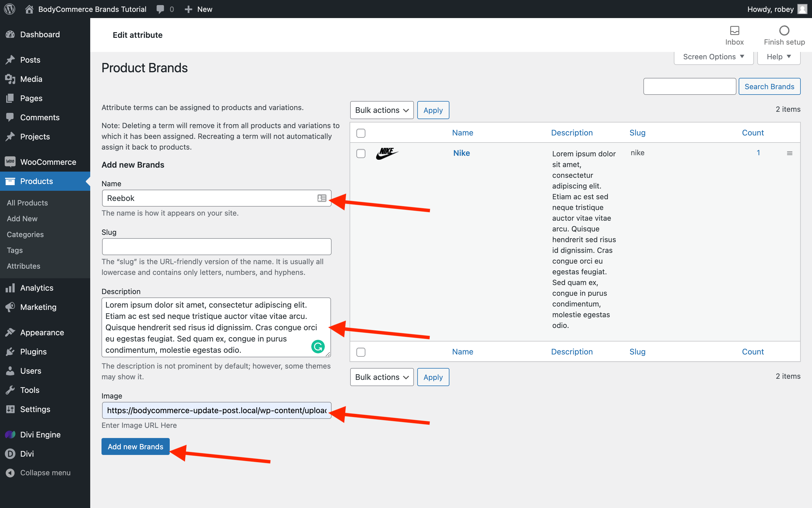Open Attributes submenu item
Viewport: 812px width, 508px height.
coord(23,266)
